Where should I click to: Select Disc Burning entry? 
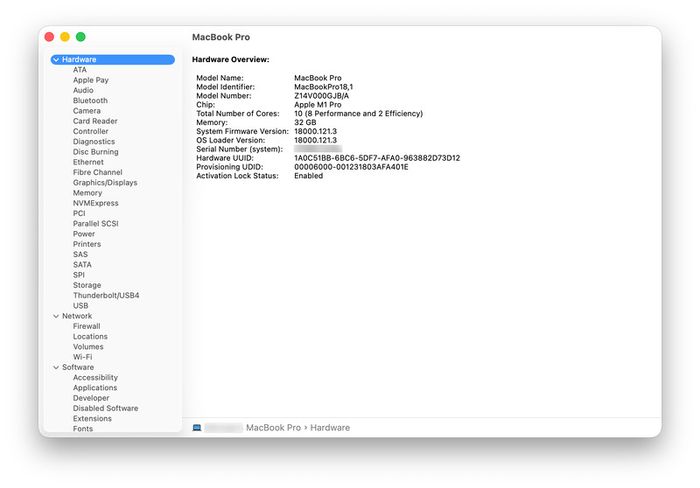tap(96, 152)
